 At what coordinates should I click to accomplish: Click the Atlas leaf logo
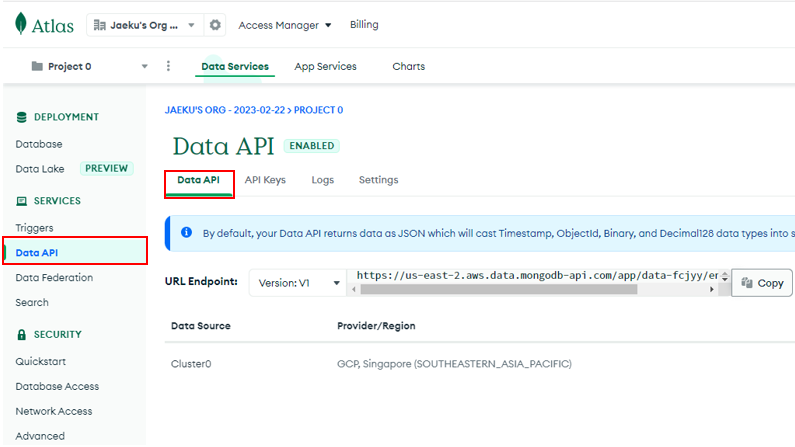pos(21,23)
